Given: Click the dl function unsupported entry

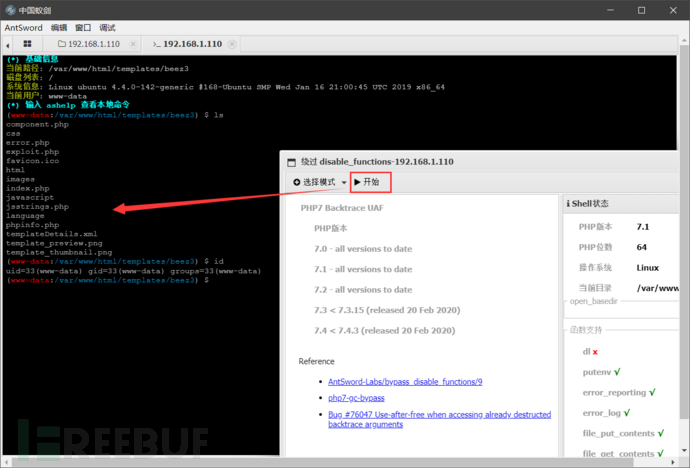Looking at the screenshot, I should pyautogui.click(x=590, y=352).
